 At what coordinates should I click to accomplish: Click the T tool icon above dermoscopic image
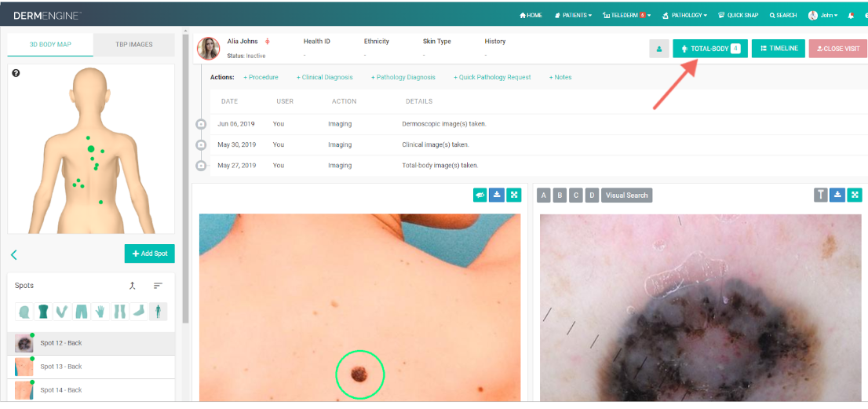(820, 195)
